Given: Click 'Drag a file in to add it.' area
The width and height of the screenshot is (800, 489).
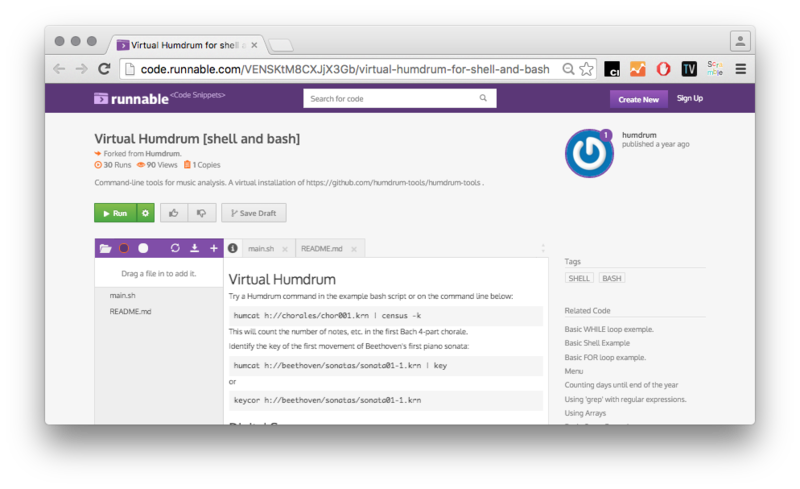Looking at the screenshot, I should [159, 274].
